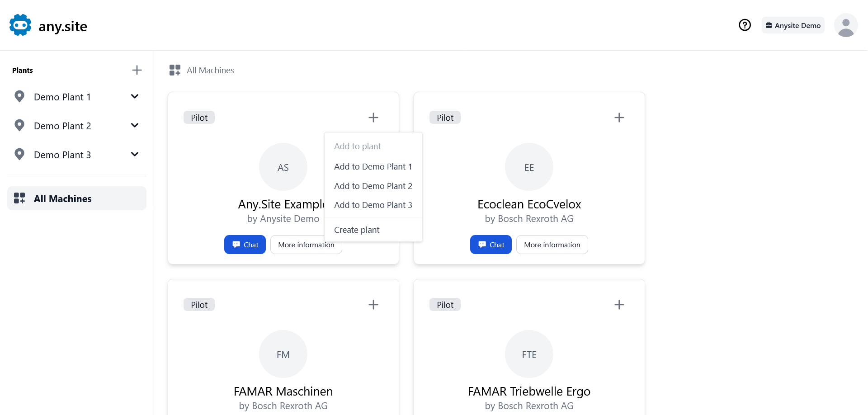Open the help question mark icon
Viewport: 868px width, 415px height.
[745, 25]
